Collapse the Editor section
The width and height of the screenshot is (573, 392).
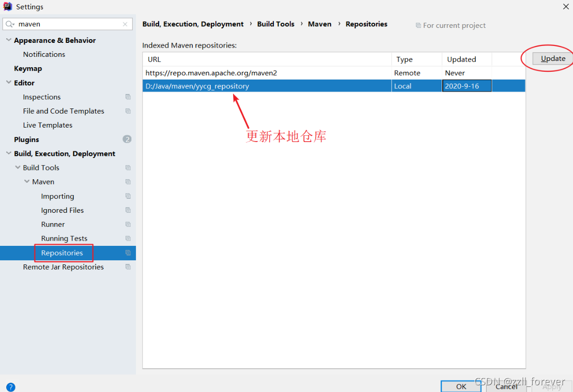[9, 83]
